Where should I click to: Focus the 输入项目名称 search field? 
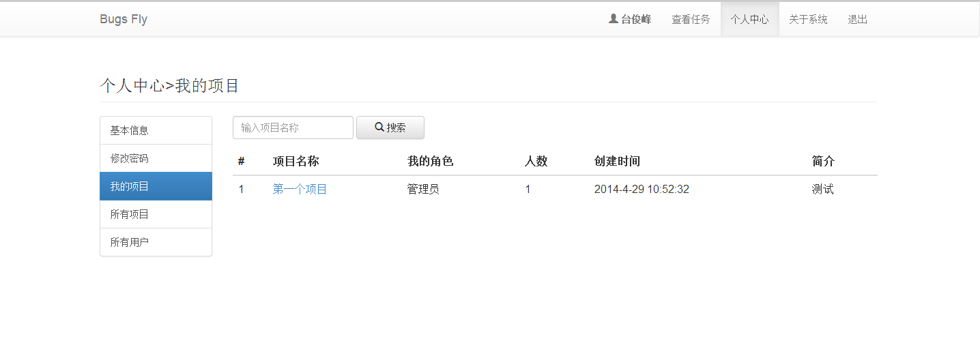tap(293, 128)
